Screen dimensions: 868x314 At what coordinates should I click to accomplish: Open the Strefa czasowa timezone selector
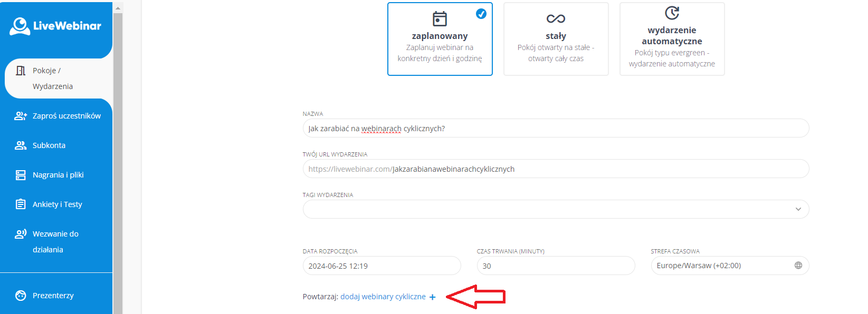point(723,266)
